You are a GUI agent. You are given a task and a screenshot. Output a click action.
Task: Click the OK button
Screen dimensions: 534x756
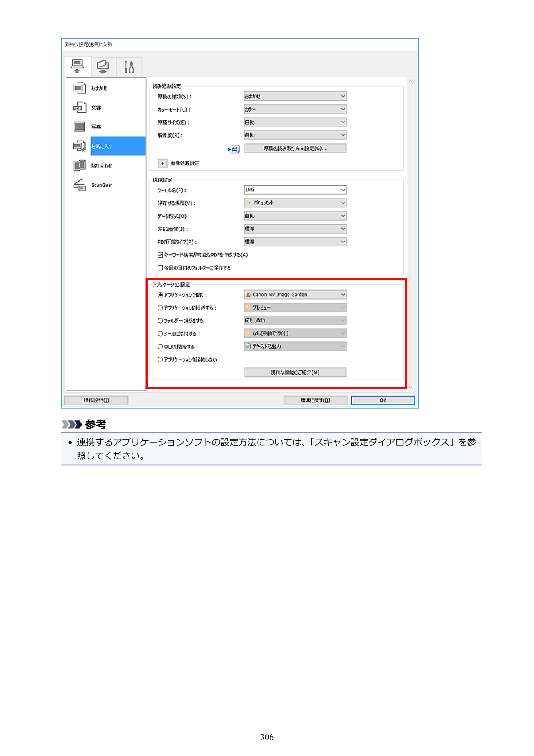383,400
